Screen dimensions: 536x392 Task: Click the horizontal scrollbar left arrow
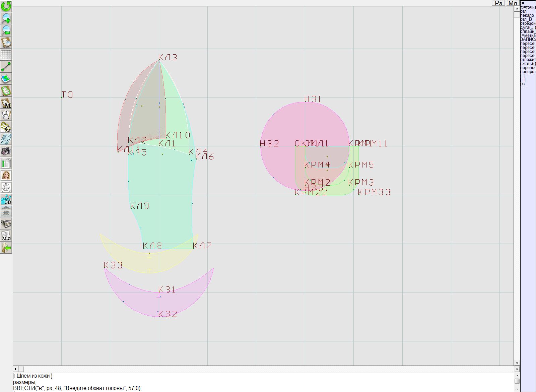(15, 369)
